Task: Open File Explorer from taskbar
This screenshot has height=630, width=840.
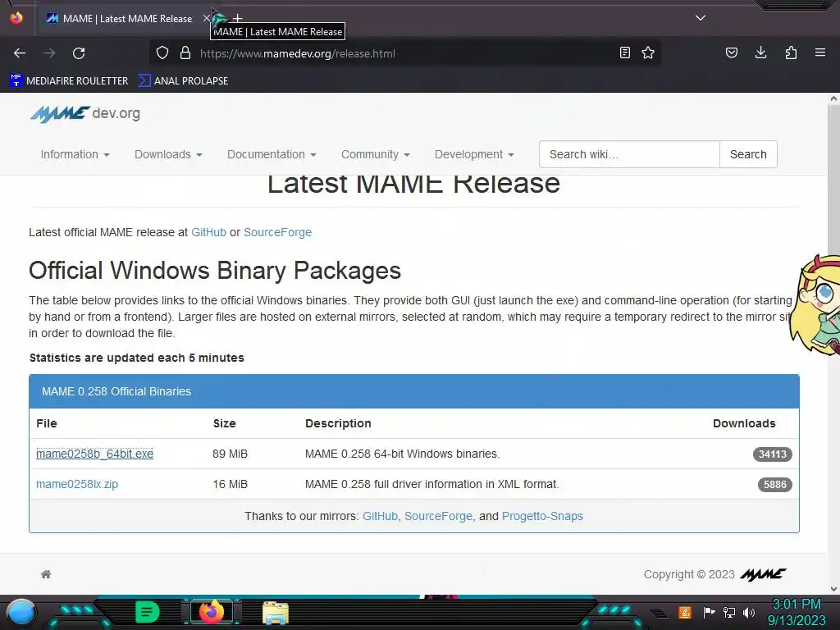Action: click(x=276, y=612)
